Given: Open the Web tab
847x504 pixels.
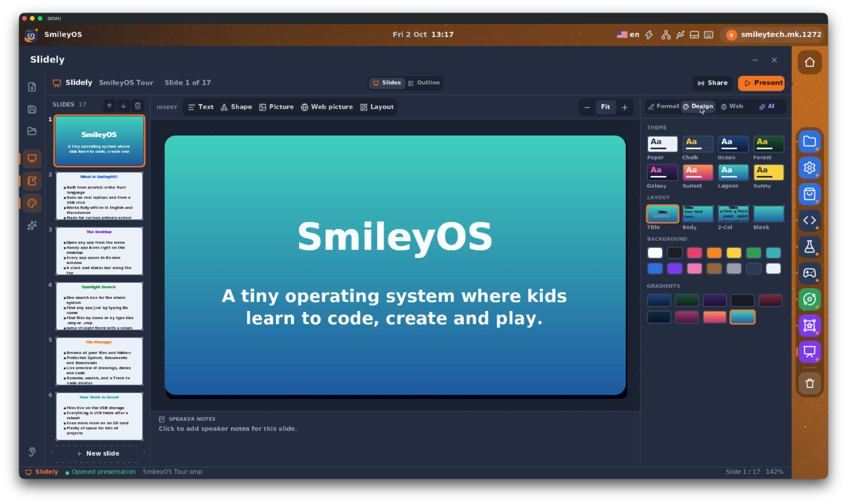Looking at the screenshot, I should pos(732,106).
